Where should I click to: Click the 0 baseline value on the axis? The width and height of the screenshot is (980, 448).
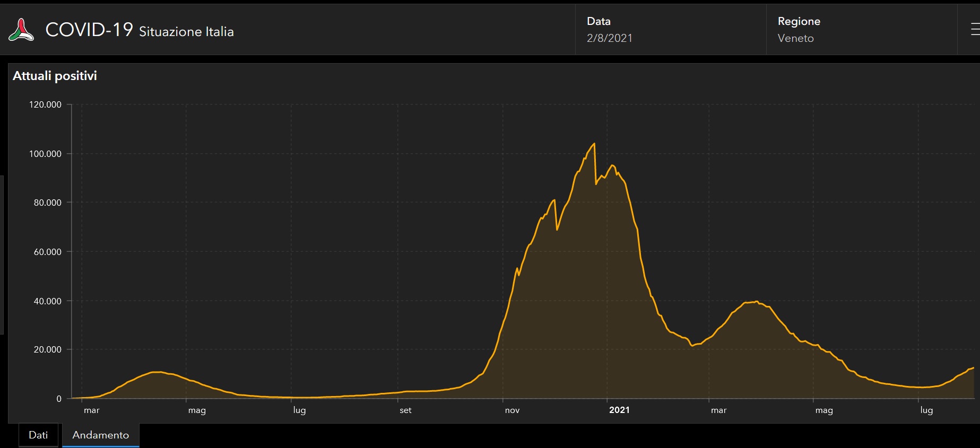click(x=59, y=399)
